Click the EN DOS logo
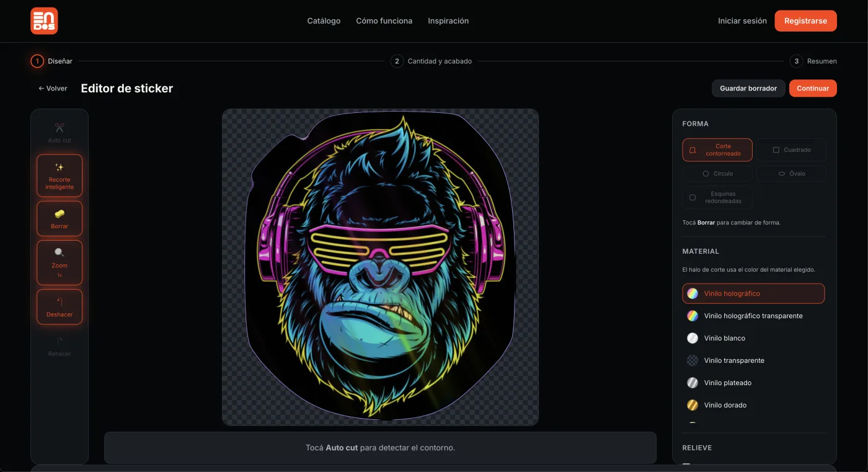This screenshot has width=868, height=472. click(44, 21)
